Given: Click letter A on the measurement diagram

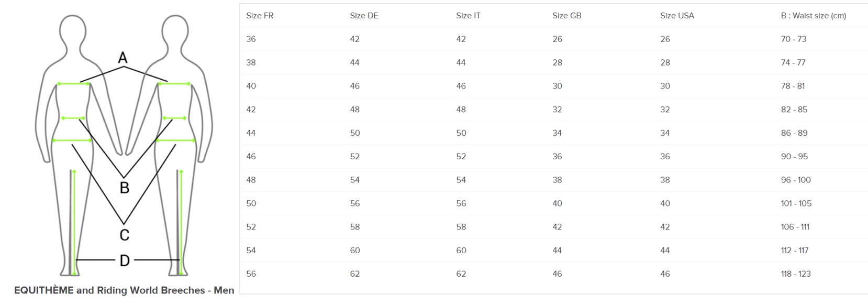Looking at the screenshot, I should (123, 58).
